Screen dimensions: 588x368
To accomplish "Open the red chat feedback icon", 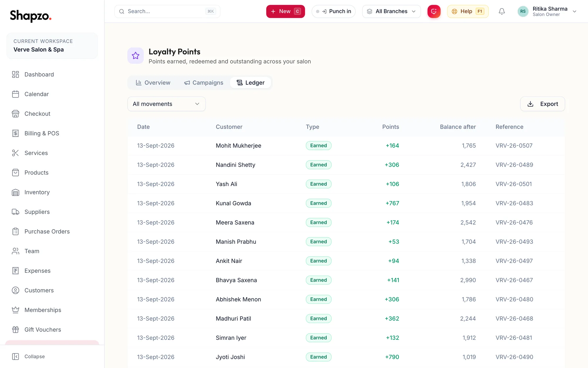I will click(434, 11).
